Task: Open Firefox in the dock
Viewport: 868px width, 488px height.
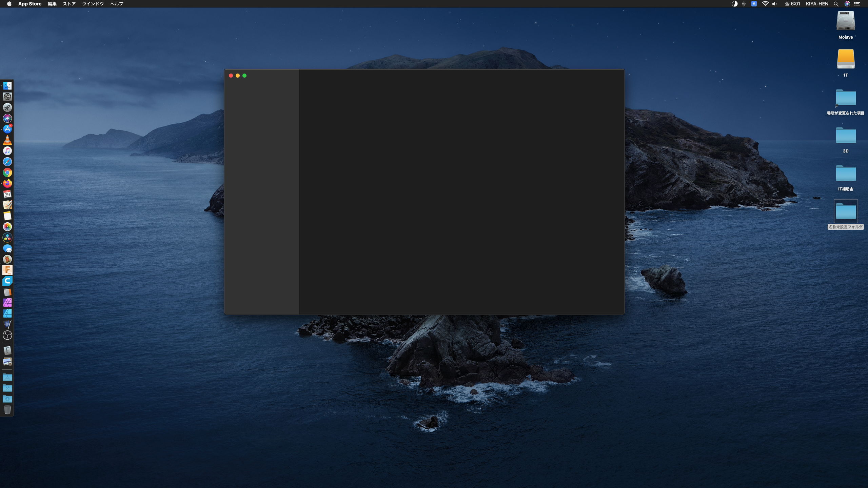Action: 7,183
